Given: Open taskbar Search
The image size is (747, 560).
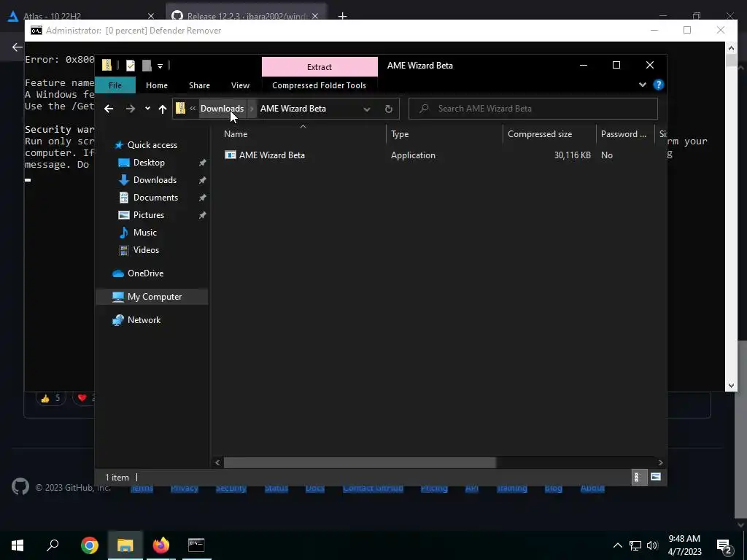Looking at the screenshot, I should click(53, 545).
